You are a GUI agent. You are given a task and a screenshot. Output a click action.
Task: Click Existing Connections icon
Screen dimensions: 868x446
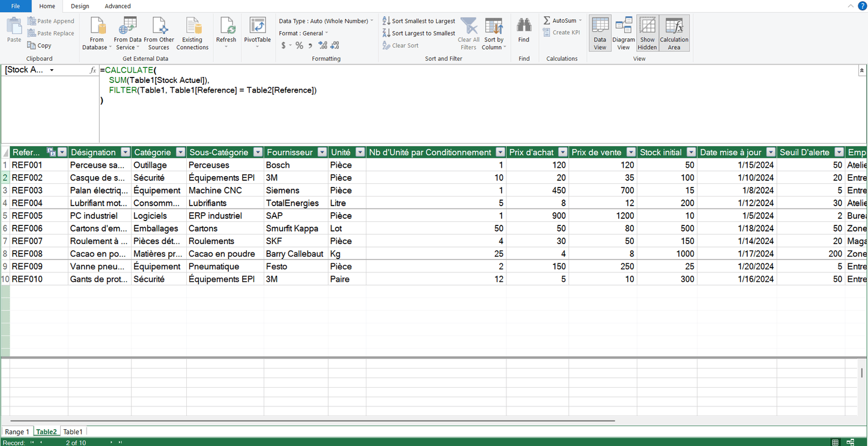coord(192,28)
